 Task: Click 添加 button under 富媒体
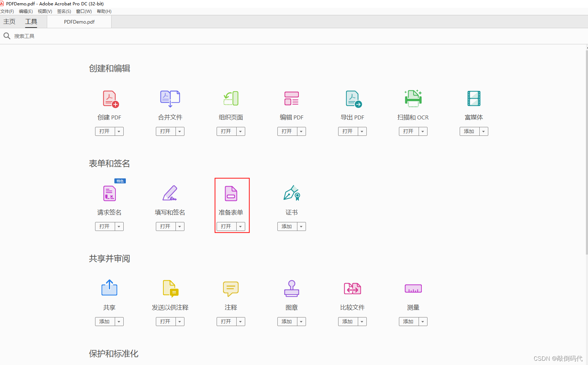470,132
